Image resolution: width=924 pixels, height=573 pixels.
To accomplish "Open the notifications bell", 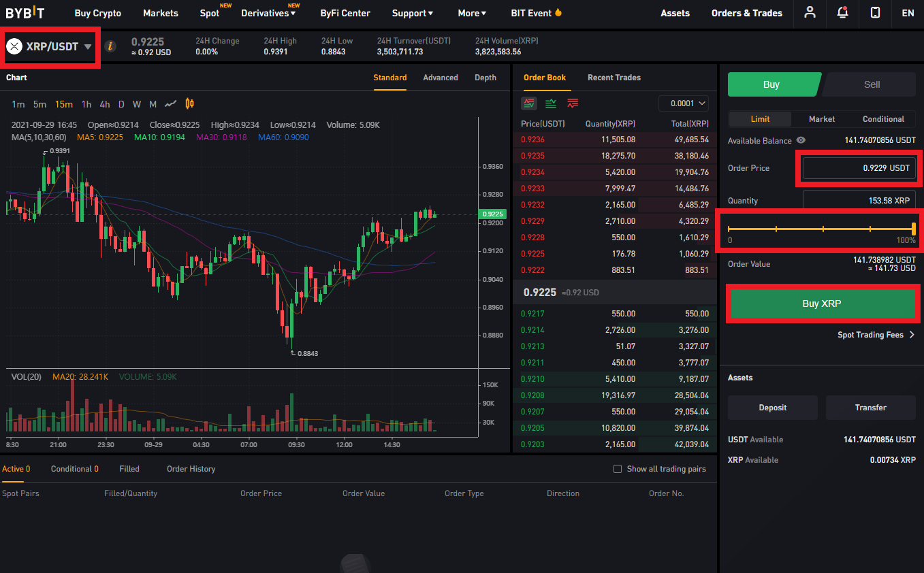I will 843,12.
